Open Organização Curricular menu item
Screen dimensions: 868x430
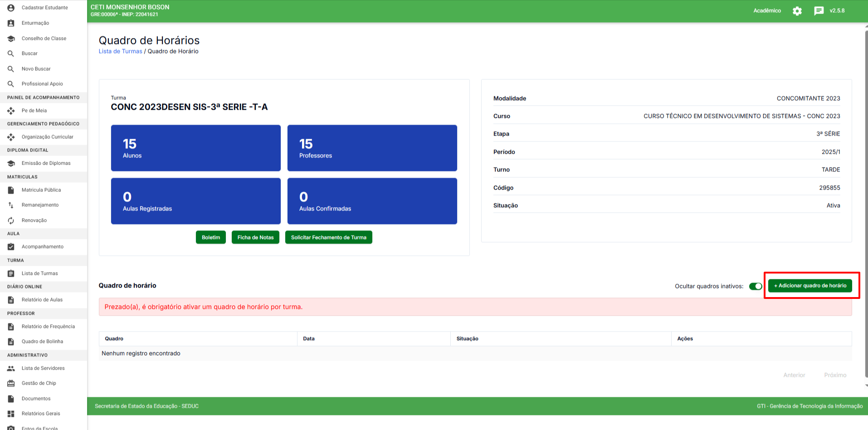(47, 137)
